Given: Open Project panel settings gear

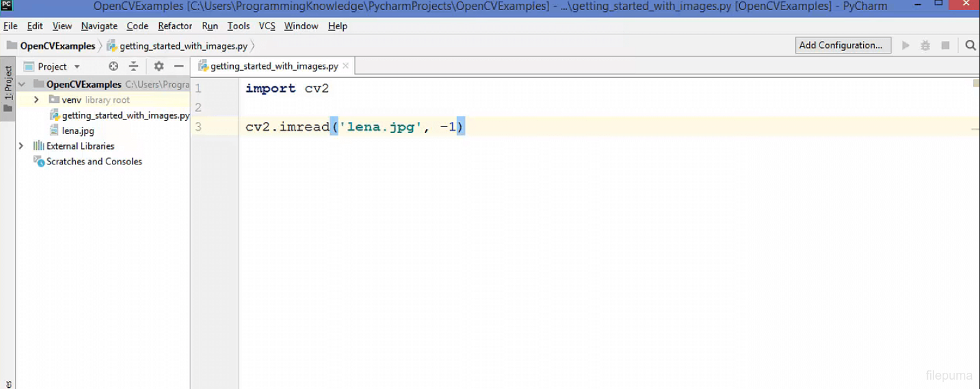Looking at the screenshot, I should pyautogui.click(x=159, y=66).
